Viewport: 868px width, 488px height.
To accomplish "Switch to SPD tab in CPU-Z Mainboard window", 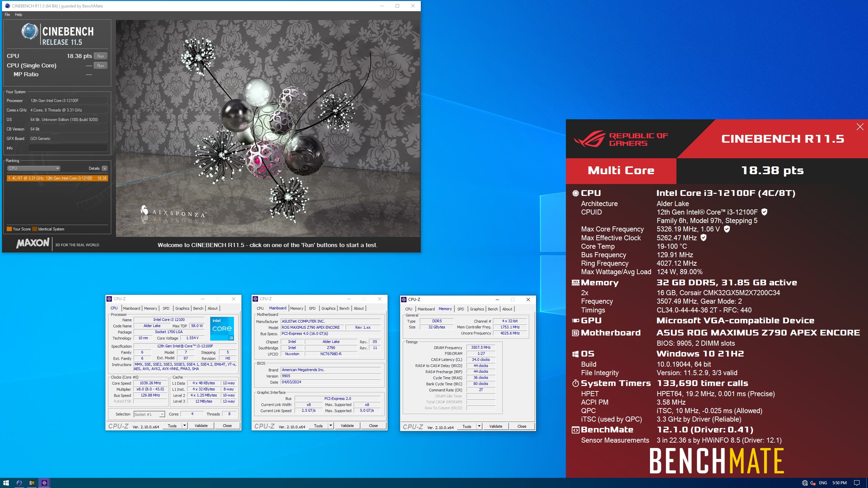I will 312,308.
